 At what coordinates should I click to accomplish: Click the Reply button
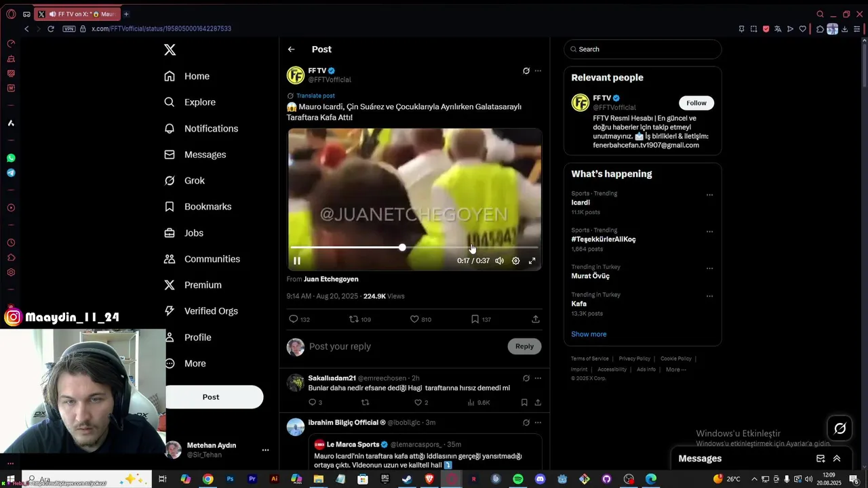(x=524, y=346)
